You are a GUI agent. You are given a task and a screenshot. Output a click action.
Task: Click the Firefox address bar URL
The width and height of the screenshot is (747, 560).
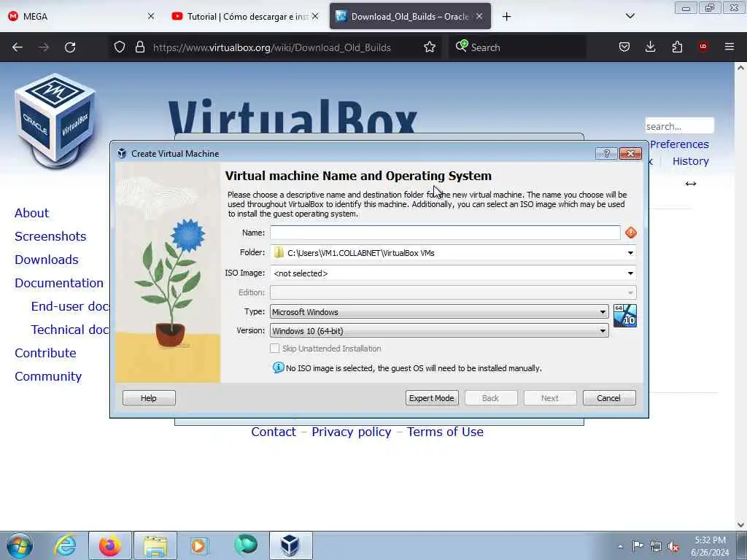click(x=271, y=47)
